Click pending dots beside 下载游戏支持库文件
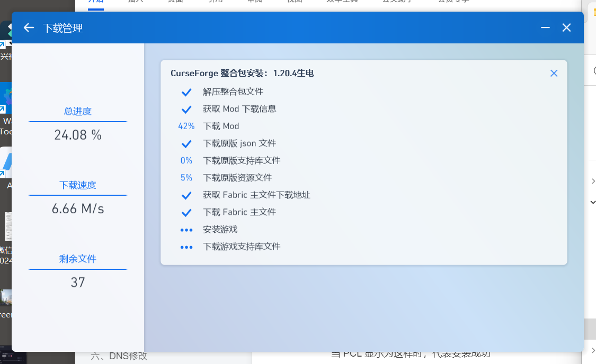The height and width of the screenshot is (364, 596). tap(186, 247)
